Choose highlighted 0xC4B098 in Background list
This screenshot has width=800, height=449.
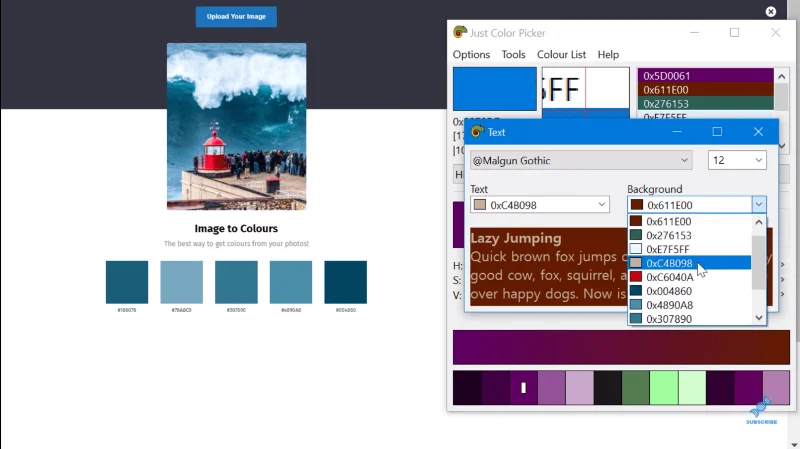pos(690,263)
